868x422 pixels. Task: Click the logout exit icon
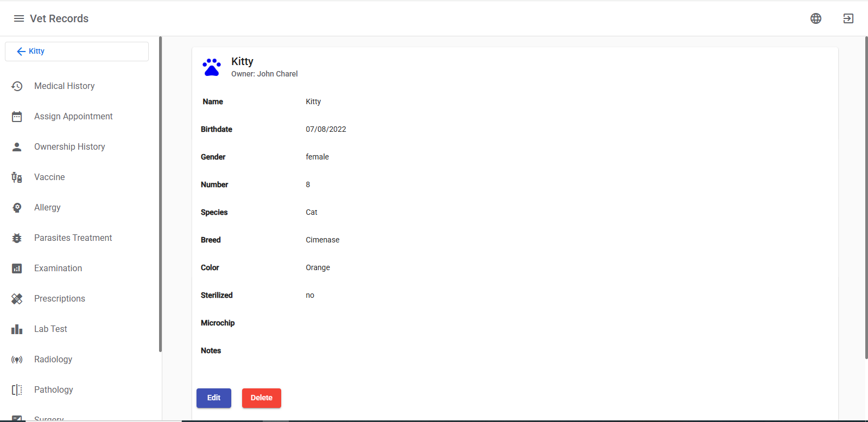point(848,18)
